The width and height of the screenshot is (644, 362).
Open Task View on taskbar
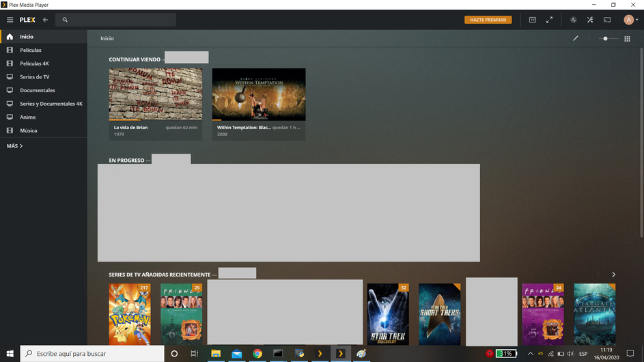194,353
